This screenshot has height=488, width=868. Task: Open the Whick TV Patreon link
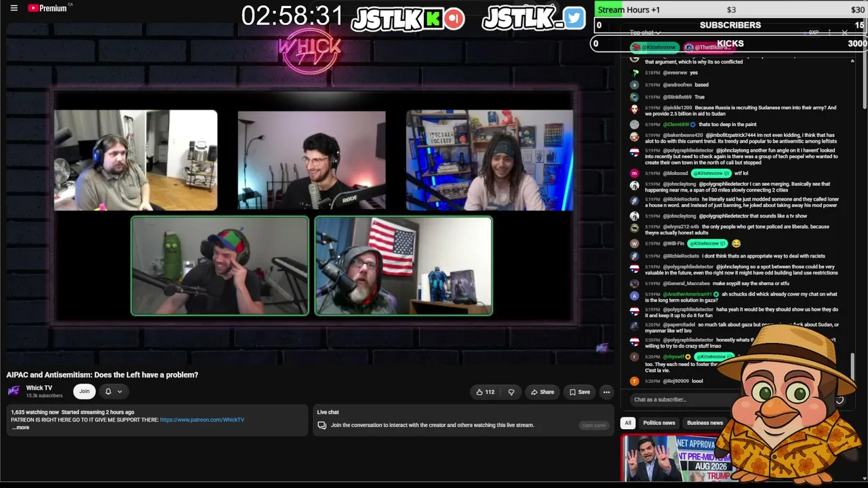coord(202,420)
